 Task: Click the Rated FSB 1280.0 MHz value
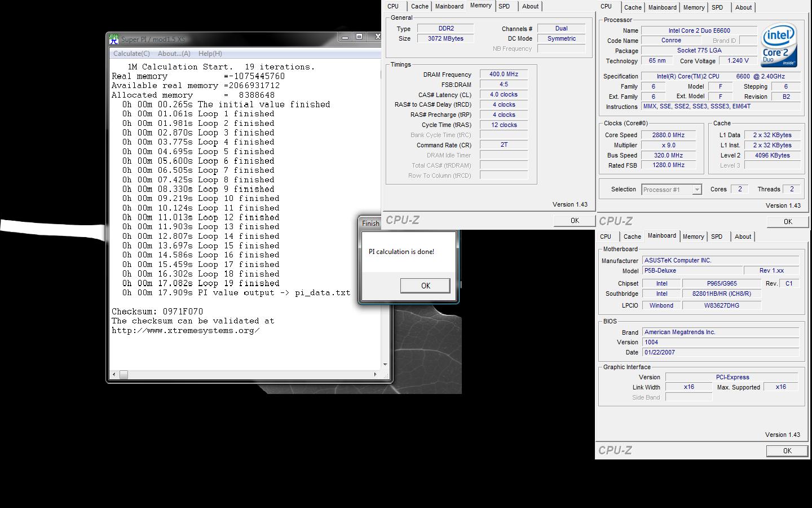[668, 165]
